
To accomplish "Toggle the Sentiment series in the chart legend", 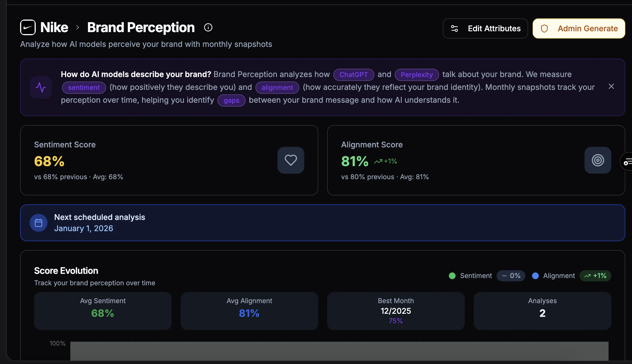I will (x=476, y=276).
